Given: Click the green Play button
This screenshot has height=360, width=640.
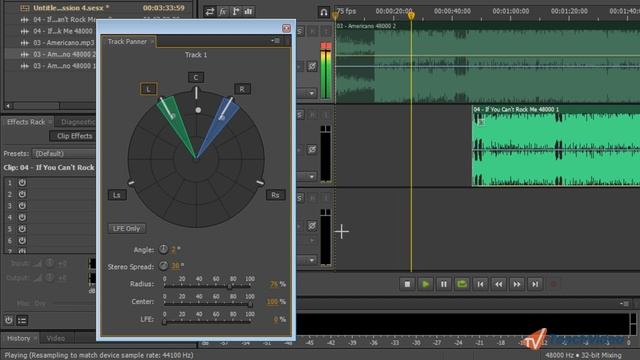Looking at the screenshot, I should click(x=425, y=284).
